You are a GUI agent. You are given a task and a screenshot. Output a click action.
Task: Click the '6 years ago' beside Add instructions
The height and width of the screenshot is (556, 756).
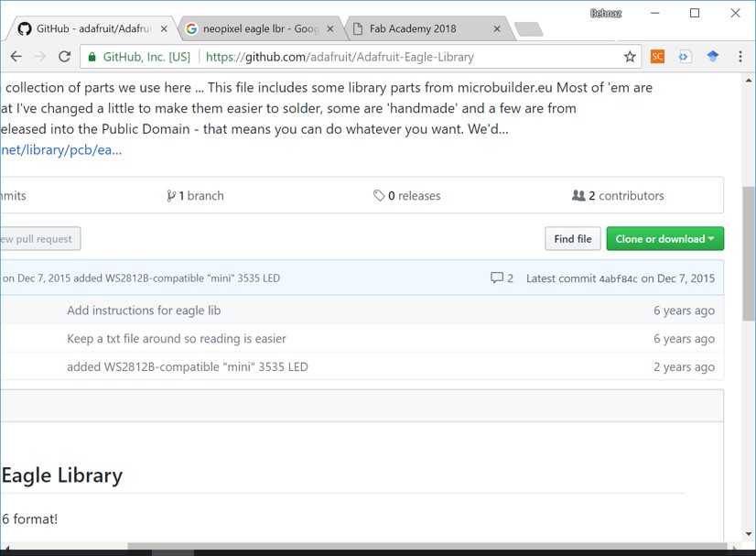[685, 311]
